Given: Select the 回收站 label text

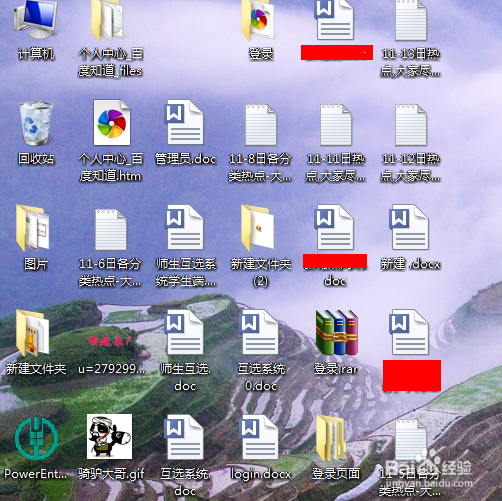Looking at the screenshot, I should click(x=36, y=159).
